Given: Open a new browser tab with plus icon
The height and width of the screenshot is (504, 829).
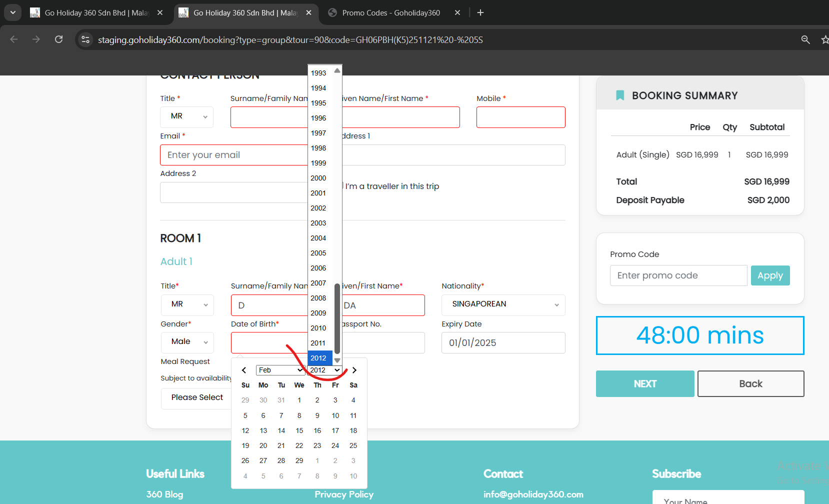Looking at the screenshot, I should [480, 12].
